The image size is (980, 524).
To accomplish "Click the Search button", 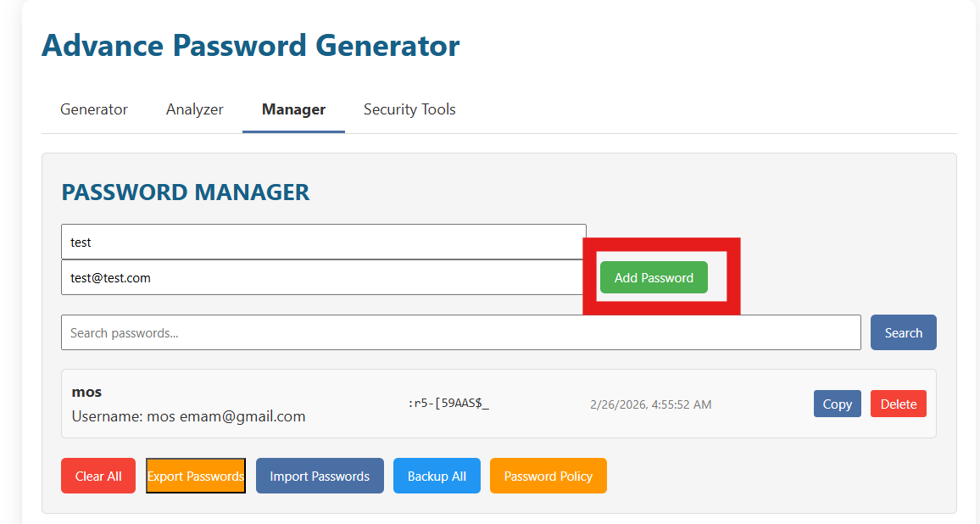I will pos(903,332).
